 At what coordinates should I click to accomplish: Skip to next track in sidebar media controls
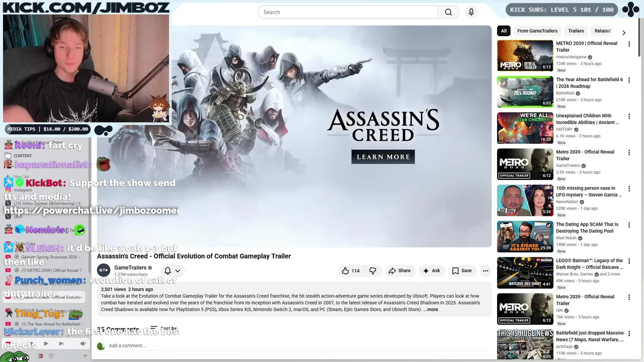pyautogui.click(x=61, y=344)
